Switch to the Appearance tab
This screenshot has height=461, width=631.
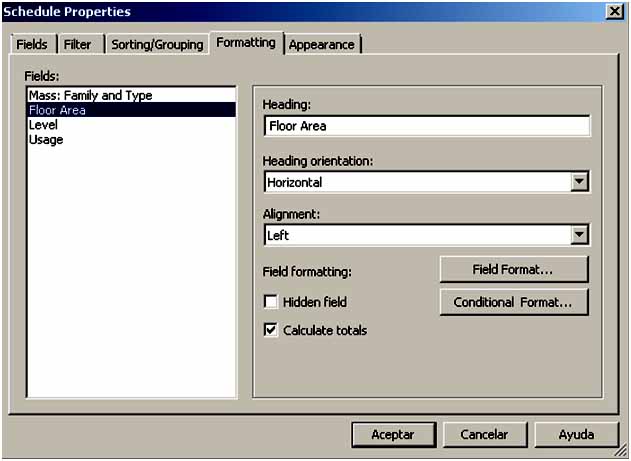[322, 45]
